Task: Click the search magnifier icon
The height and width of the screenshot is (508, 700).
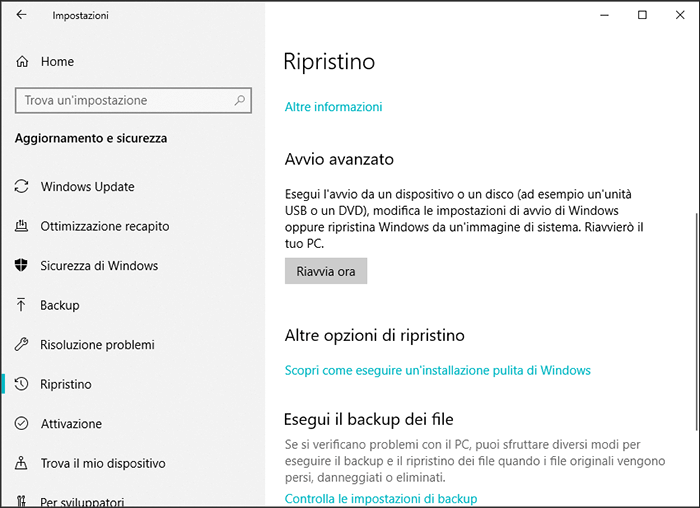Action: point(239,101)
